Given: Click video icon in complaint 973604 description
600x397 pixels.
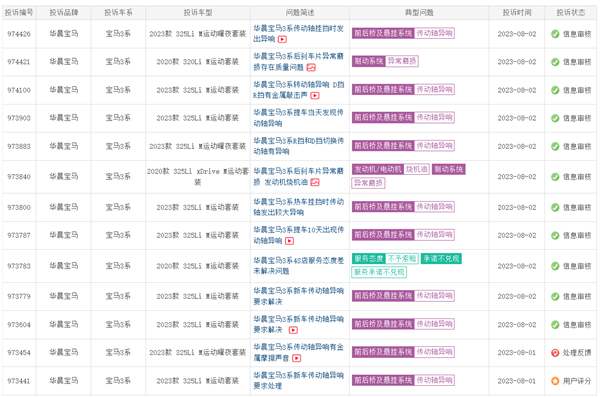Looking at the screenshot, I should [293, 330].
